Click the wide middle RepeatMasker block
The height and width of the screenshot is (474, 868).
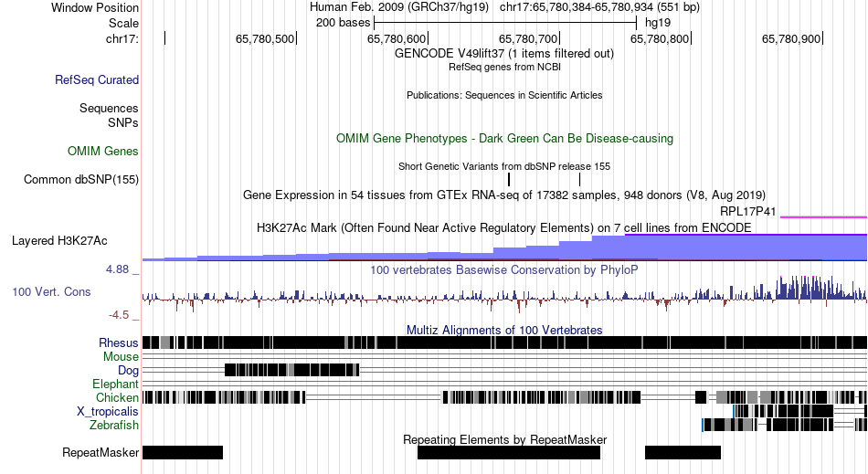point(509,452)
